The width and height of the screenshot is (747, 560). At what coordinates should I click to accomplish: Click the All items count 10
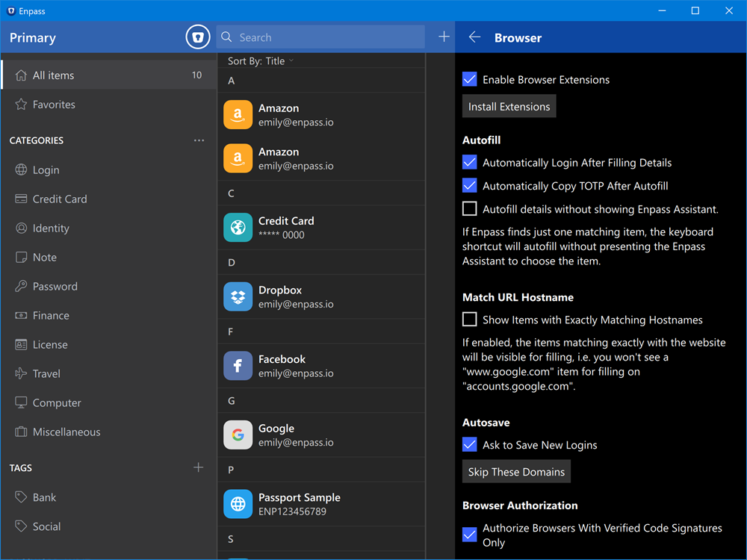click(196, 75)
